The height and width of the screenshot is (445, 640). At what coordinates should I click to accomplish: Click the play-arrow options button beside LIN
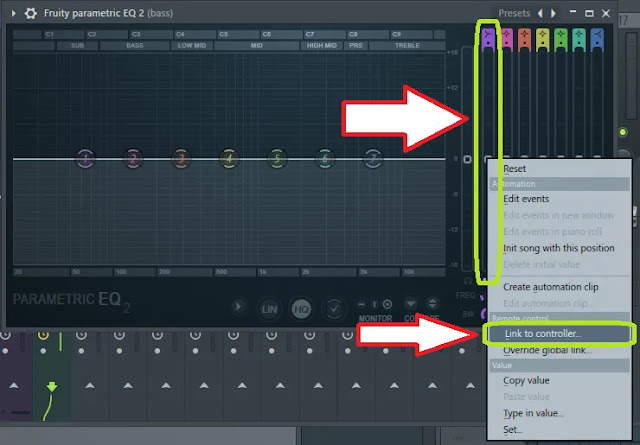[238, 307]
